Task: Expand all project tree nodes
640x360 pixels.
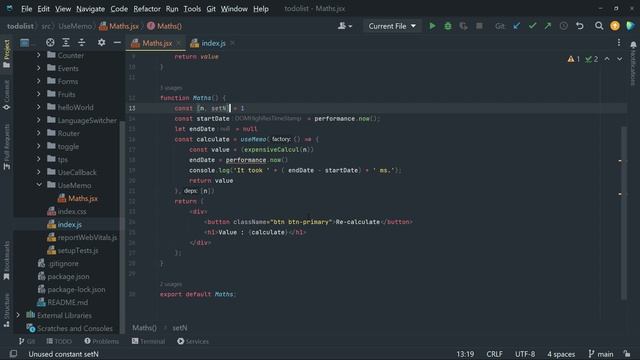Action: 66,42
